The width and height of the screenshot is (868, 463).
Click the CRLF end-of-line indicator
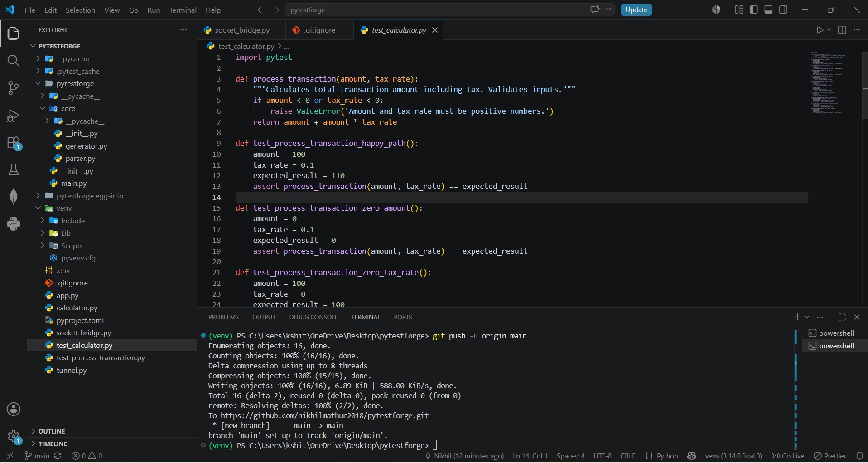pos(627,456)
